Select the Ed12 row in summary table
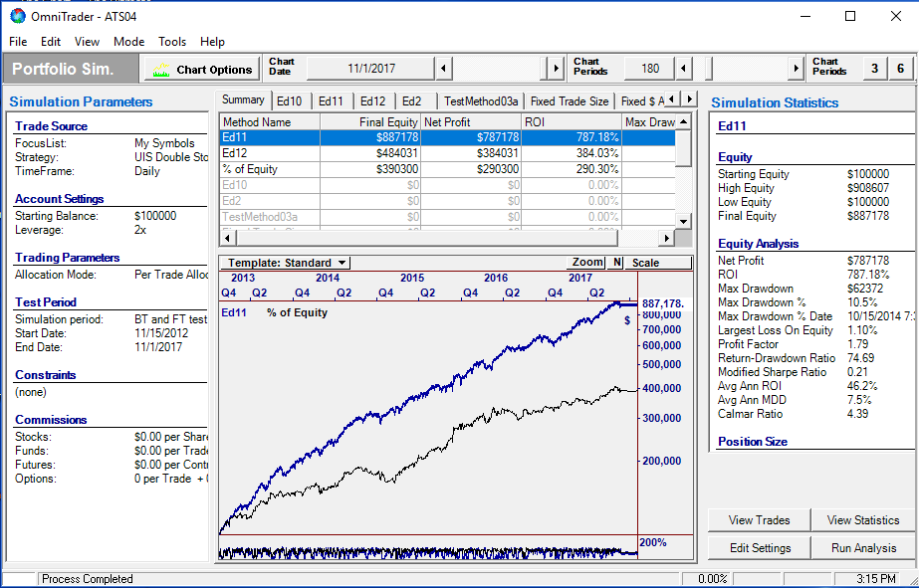 (447, 153)
